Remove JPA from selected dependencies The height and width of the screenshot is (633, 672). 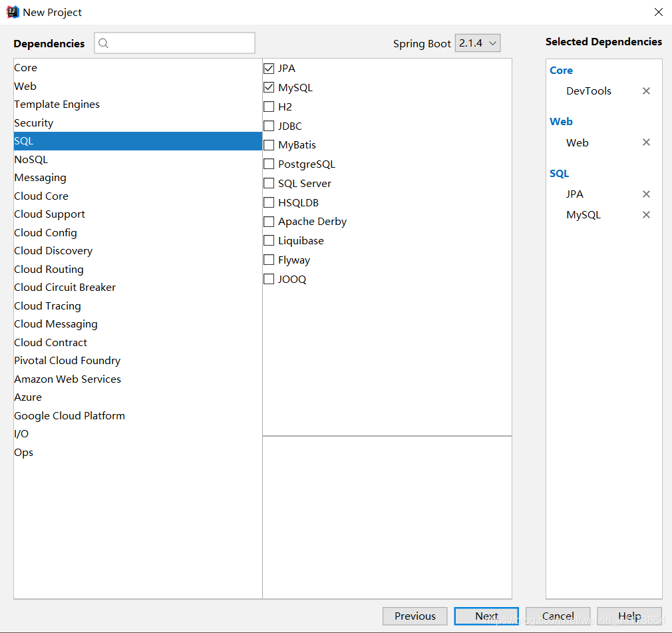[646, 194]
